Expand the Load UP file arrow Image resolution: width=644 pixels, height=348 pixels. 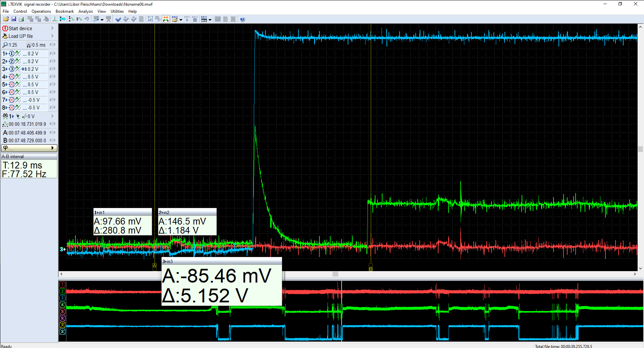coord(53,36)
